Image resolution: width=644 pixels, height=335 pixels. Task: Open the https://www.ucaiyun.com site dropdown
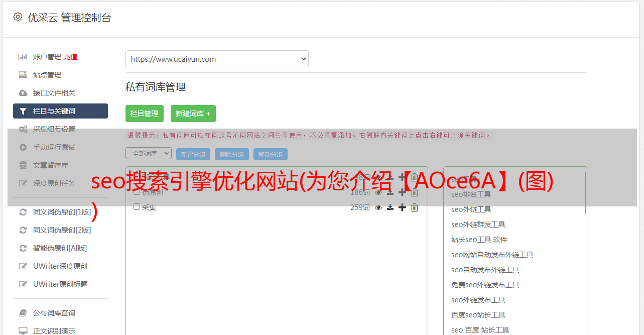coord(217,59)
